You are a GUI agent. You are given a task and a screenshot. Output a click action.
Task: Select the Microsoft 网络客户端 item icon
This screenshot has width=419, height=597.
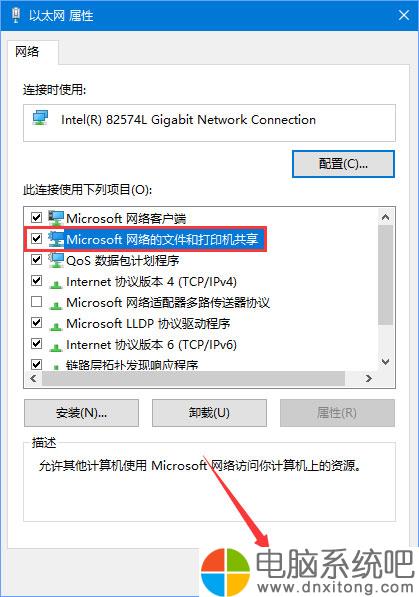pos(56,218)
